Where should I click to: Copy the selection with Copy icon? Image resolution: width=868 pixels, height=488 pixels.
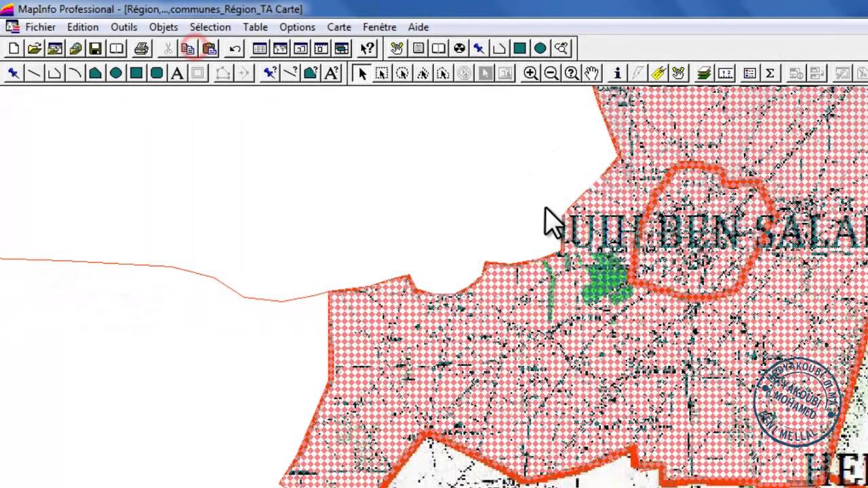click(x=189, y=48)
